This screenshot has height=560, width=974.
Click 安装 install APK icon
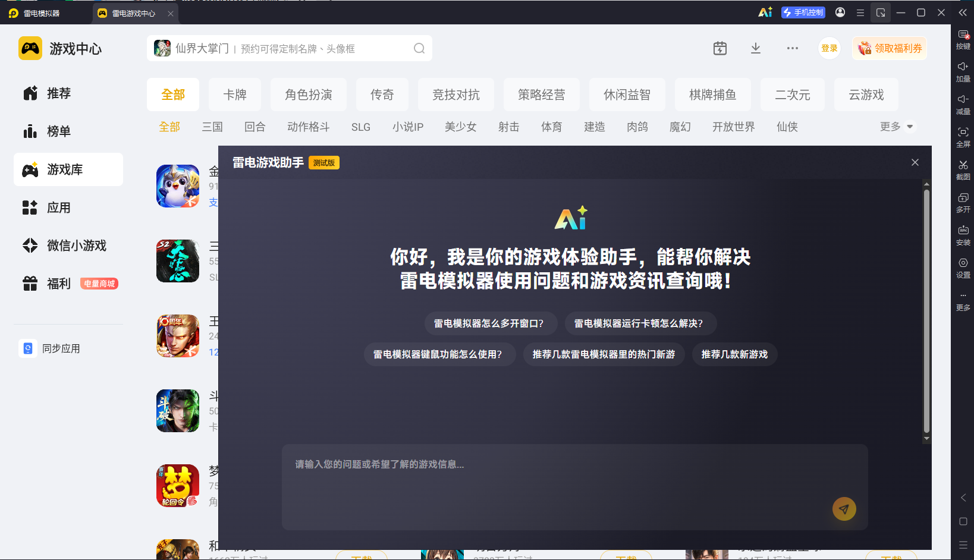[x=963, y=236]
